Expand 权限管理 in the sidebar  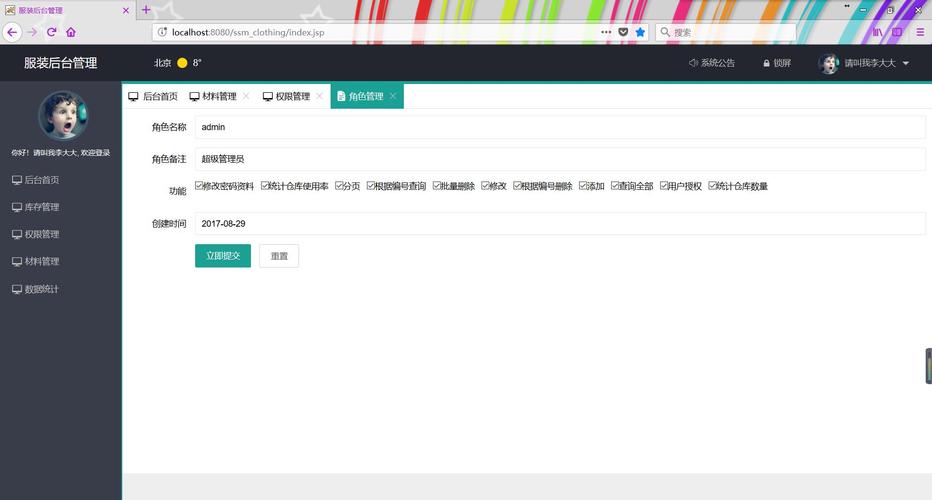tap(36, 234)
